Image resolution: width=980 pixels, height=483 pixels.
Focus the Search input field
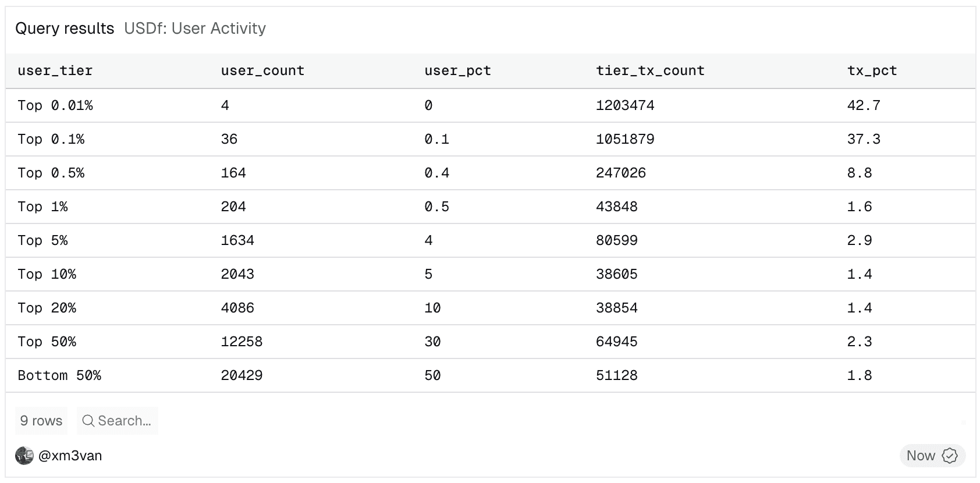pyautogui.click(x=125, y=421)
